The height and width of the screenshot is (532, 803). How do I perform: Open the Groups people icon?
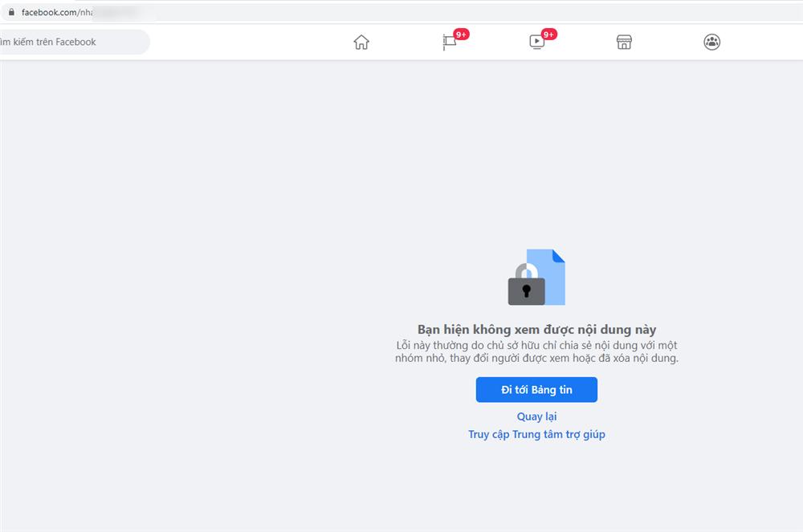click(x=711, y=42)
